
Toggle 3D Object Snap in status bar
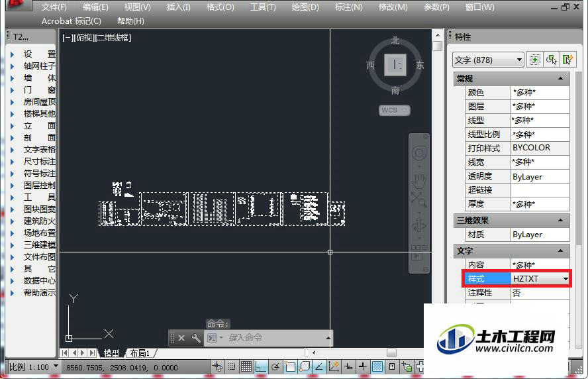point(305,366)
